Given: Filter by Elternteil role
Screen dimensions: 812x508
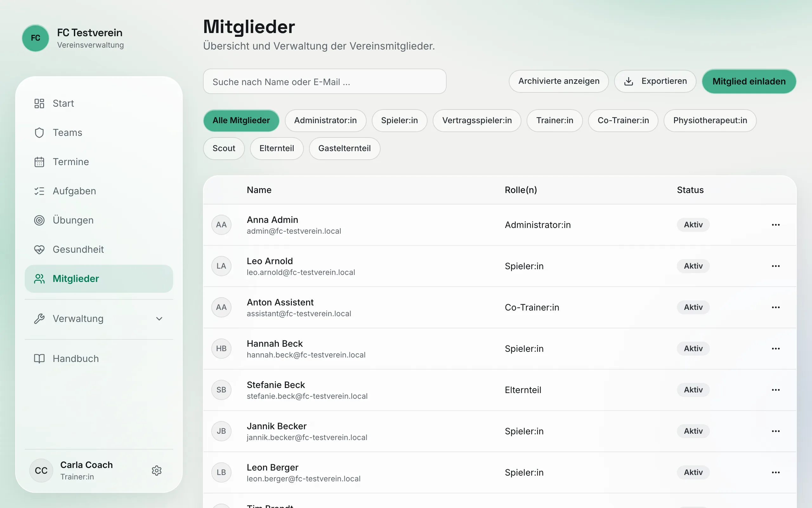Looking at the screenshot, I should click(x=277, y=149).
